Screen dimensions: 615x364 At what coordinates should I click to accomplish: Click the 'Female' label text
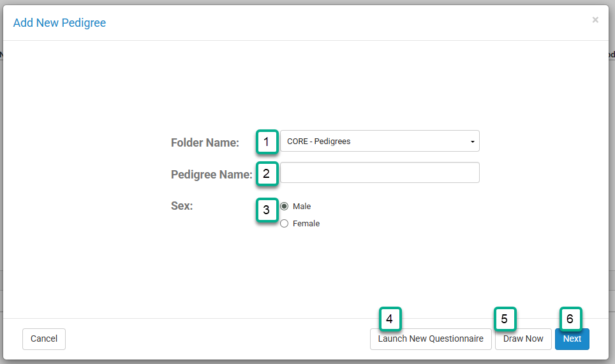click(x=306, y=224)
